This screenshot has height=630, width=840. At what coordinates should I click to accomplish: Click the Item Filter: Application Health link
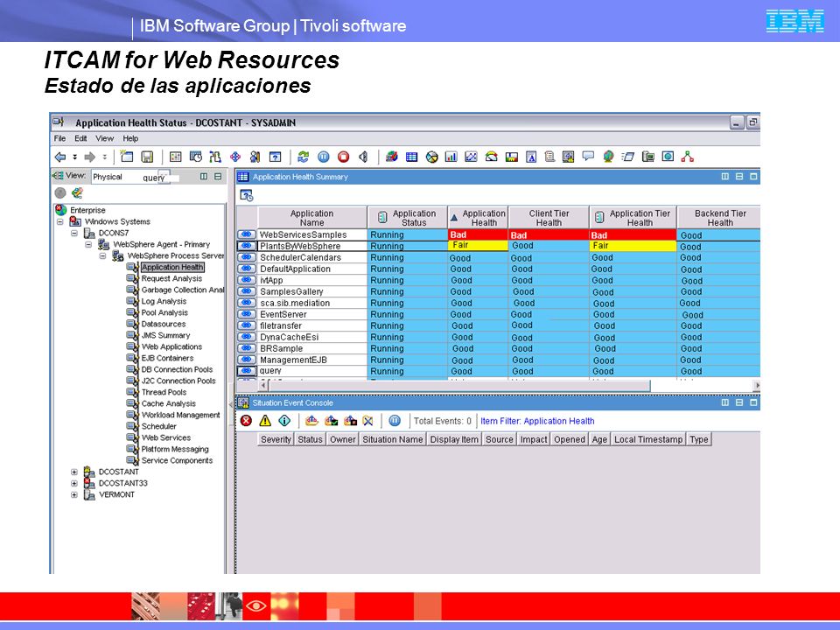click(x=537, y=421)
